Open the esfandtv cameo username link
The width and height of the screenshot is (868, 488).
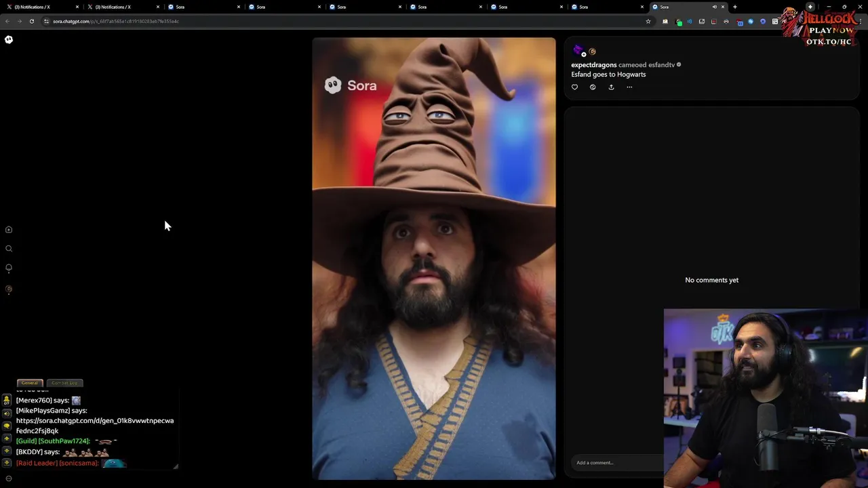pos(661,65)
